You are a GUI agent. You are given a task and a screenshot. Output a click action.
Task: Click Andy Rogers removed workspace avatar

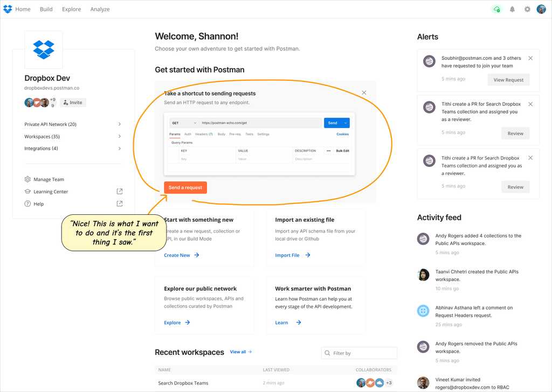423,347
